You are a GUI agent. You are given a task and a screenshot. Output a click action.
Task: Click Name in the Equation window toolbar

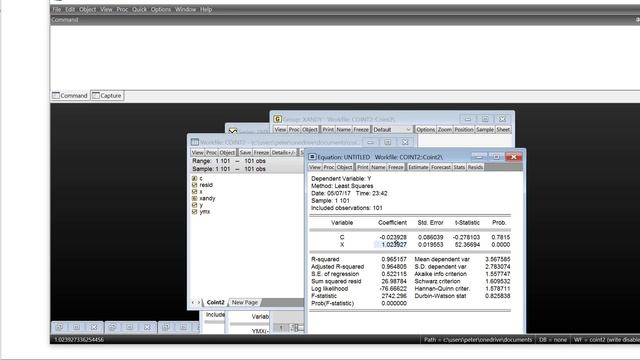click(378, 167)
